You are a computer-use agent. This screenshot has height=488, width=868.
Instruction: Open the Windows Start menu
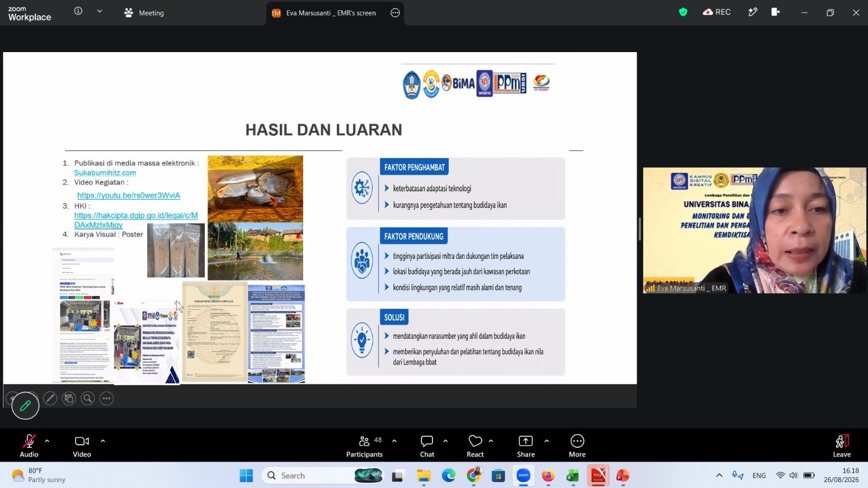coord(246,476)
